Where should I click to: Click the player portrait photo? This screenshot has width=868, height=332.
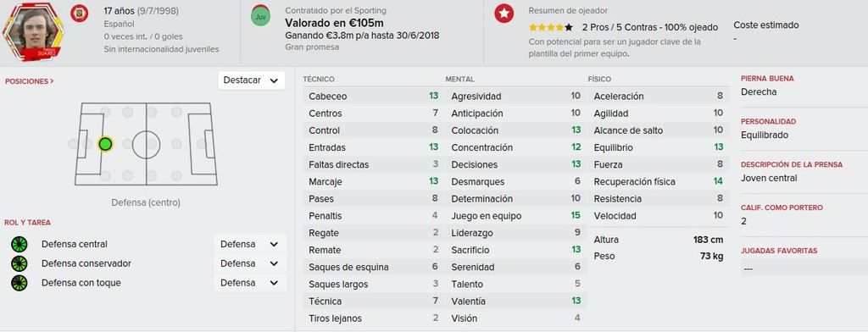point(33,31)
